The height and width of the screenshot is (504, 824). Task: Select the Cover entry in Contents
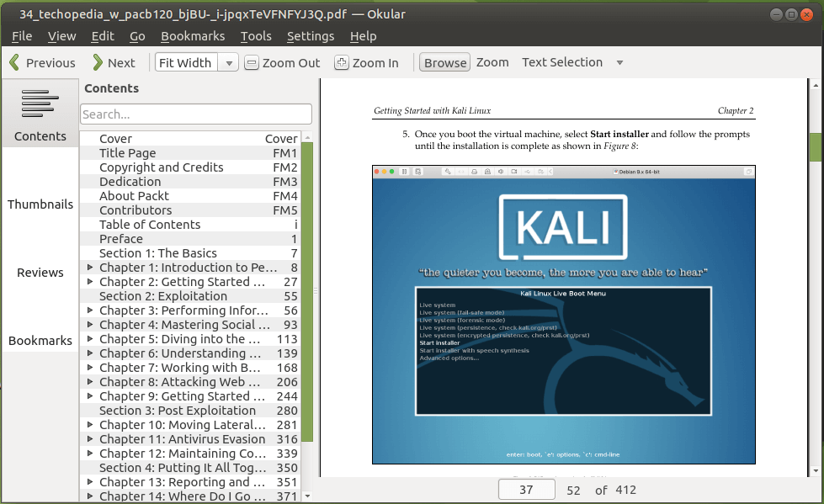(190, 139)
